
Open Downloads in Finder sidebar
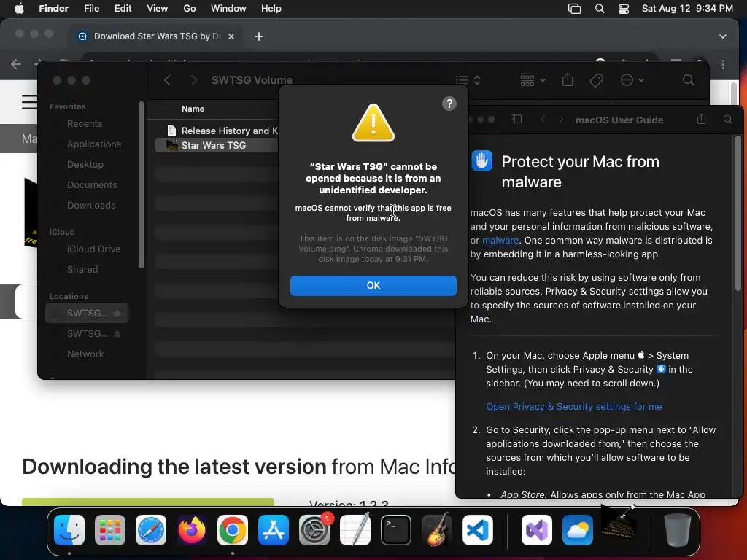[91, 205]
